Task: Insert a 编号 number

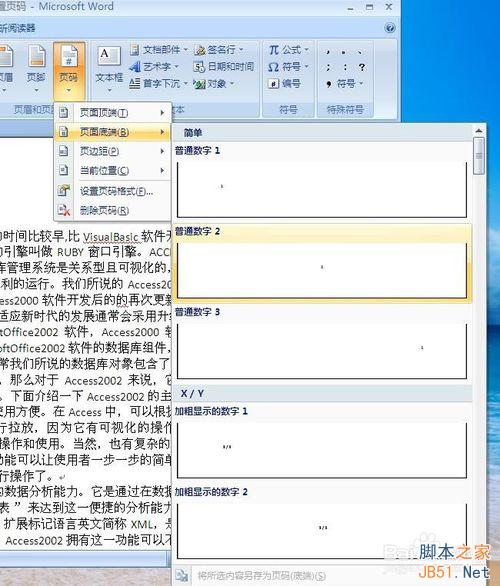Action: (284, 84)
